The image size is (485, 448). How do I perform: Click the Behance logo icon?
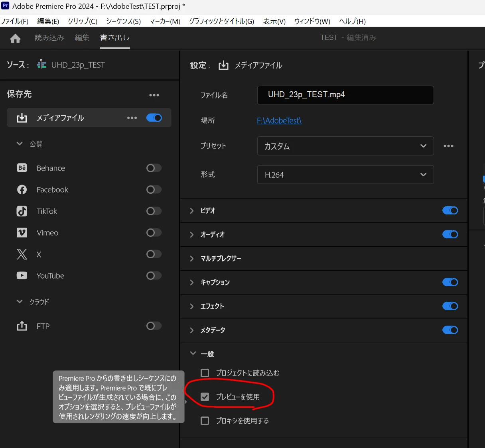click(x=22, y=168)
